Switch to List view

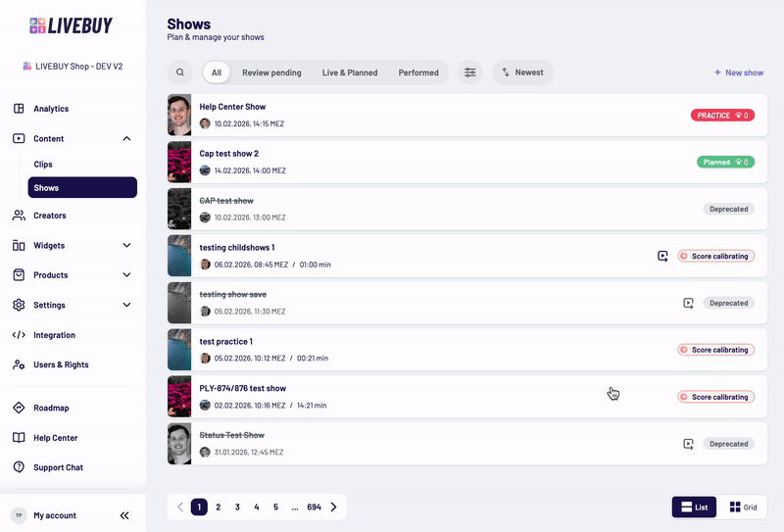(x=694, y=507)
